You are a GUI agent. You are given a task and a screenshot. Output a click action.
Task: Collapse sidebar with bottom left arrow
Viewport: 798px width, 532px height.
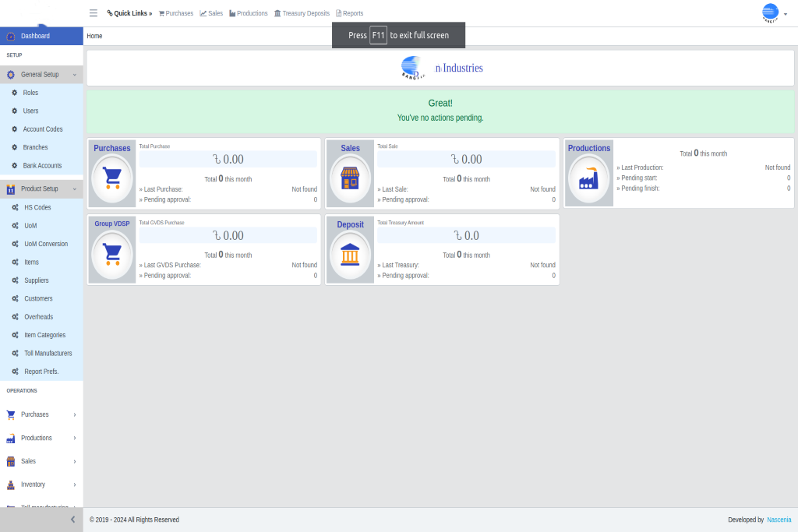pyautogui.click(x=72, y=520)
